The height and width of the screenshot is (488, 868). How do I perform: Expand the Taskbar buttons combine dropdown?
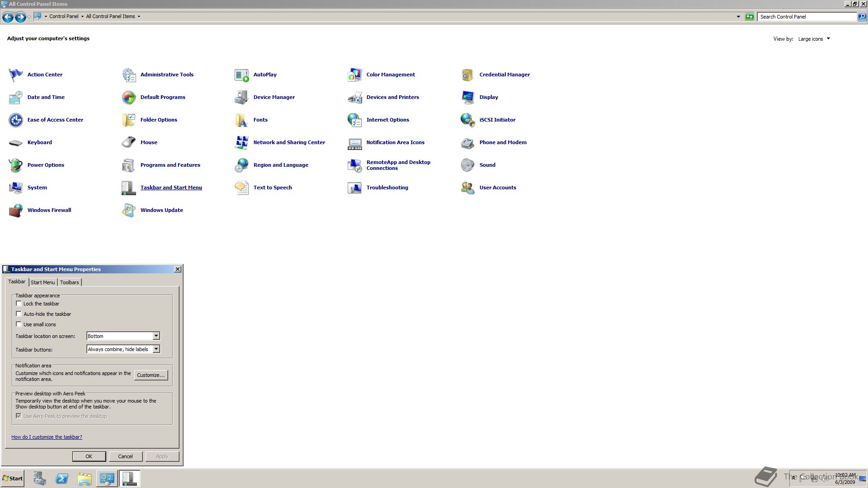tap(156, 349)
